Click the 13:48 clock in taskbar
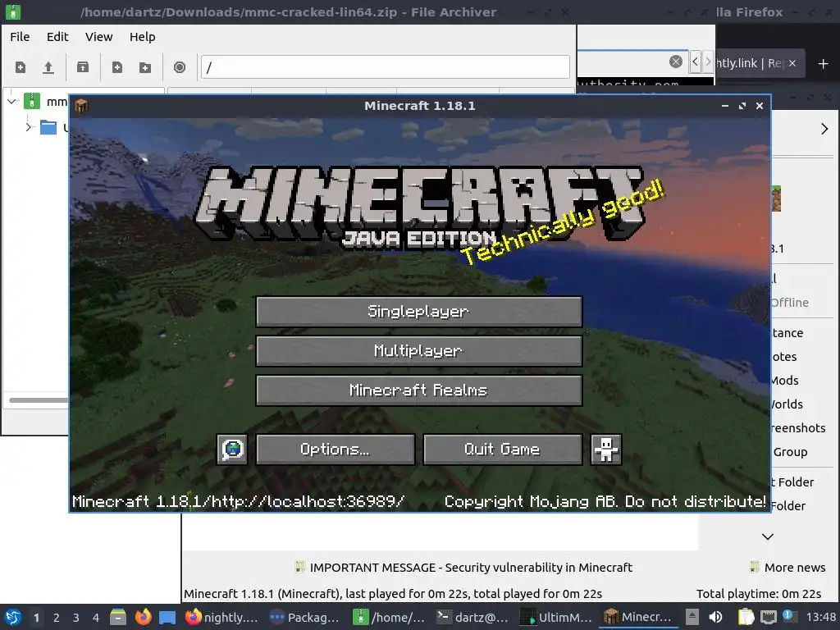 (x=820, y=617)
